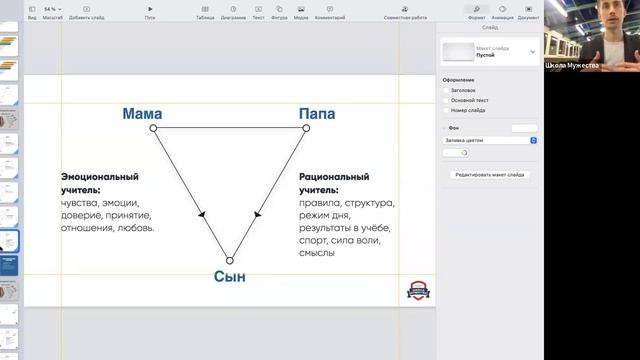Select the Рациональный учитель text box
Image resolution: width=640 pixels, height=360 pixels.
tap(347, 215)
